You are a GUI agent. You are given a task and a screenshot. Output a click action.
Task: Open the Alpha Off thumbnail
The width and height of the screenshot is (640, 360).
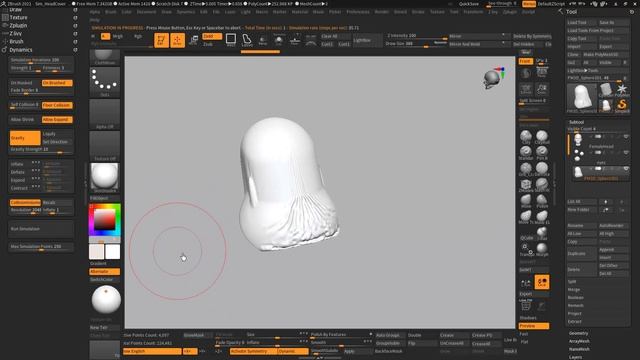click(104, 114)
